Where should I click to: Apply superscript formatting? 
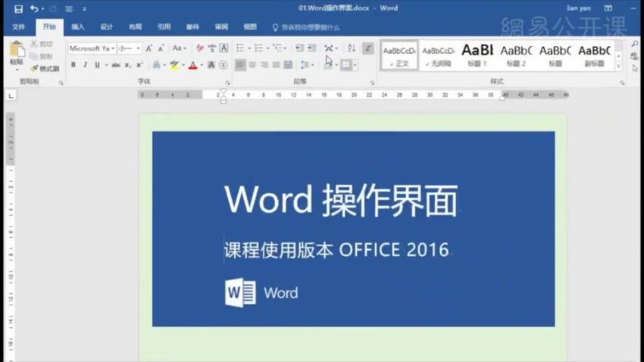139,65
